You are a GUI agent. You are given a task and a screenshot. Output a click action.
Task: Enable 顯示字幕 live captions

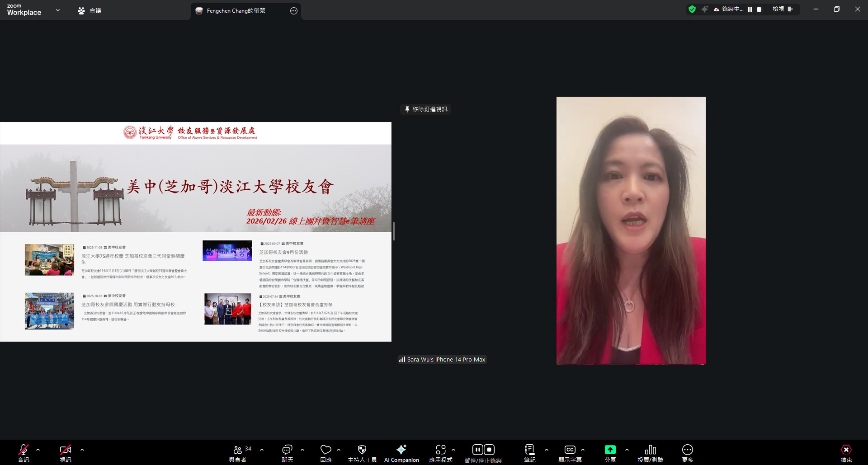coord(570,452)
